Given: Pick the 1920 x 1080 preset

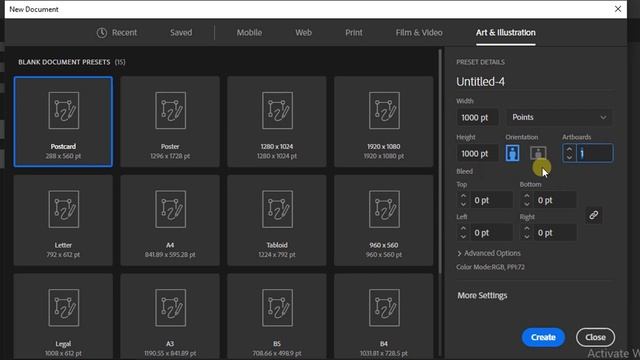Looking at the screenshot, I should [x=384, y=122].
